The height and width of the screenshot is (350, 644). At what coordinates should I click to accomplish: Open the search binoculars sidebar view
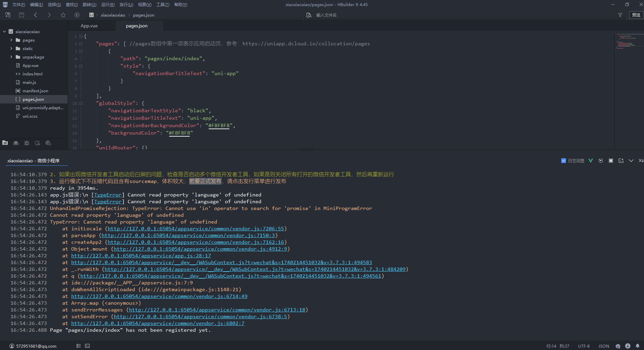click(16, 143)
